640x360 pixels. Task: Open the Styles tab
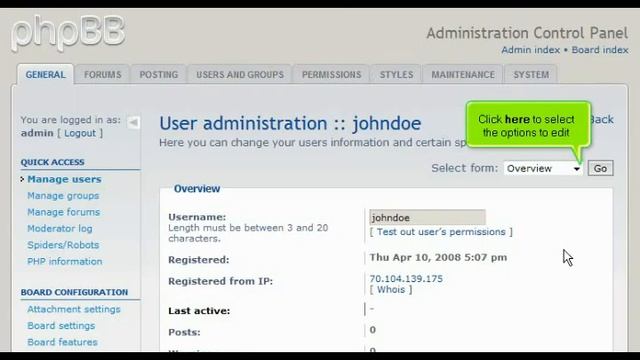(396, 75)
